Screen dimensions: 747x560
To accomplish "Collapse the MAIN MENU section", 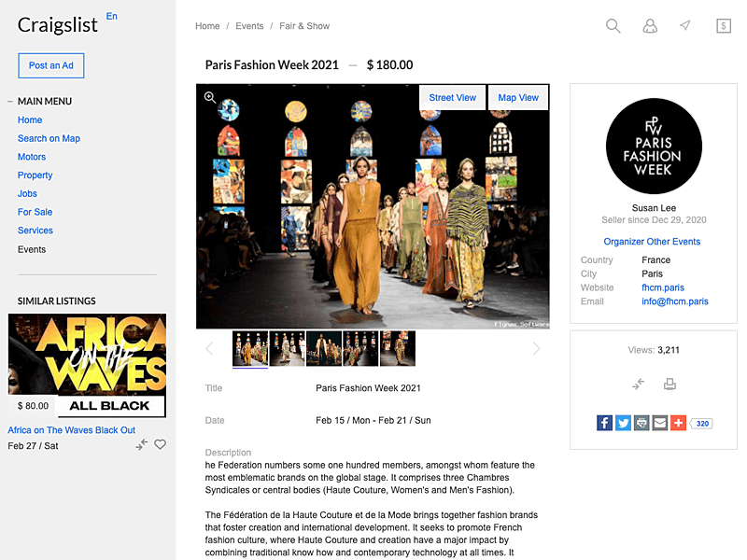I will [10, 102].
